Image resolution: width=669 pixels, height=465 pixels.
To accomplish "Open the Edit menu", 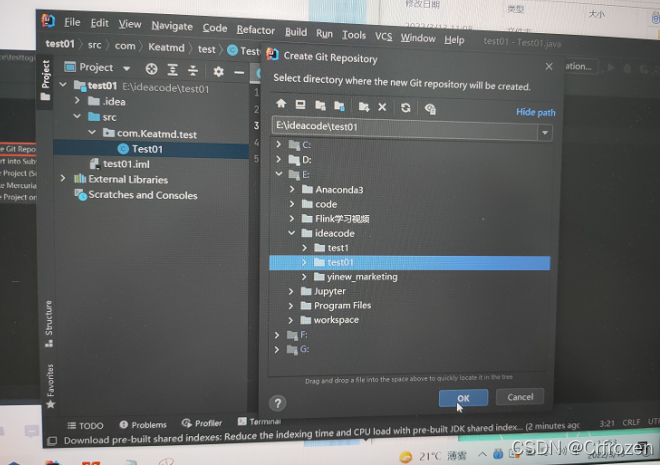I will click(99, 23).
